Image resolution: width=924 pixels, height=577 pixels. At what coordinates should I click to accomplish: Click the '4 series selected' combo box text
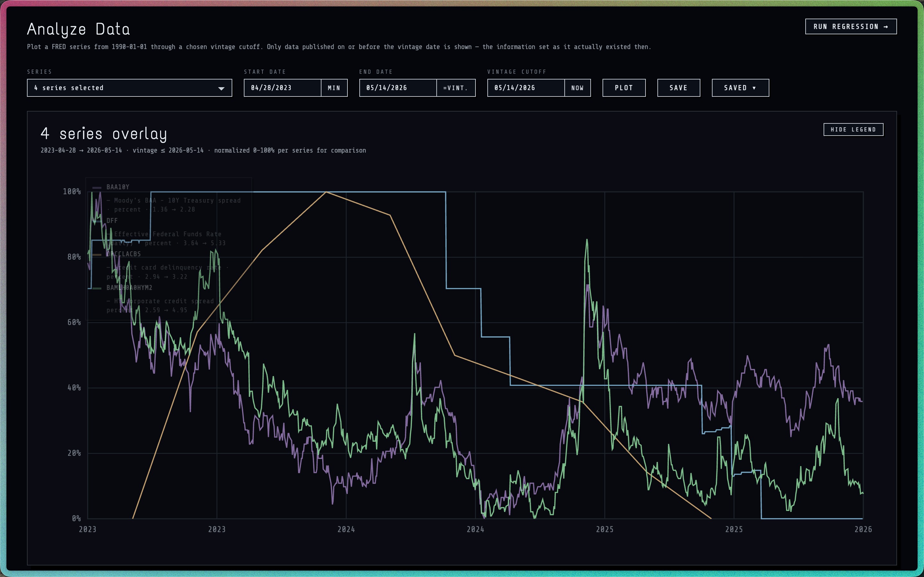(x=69, y=88)
